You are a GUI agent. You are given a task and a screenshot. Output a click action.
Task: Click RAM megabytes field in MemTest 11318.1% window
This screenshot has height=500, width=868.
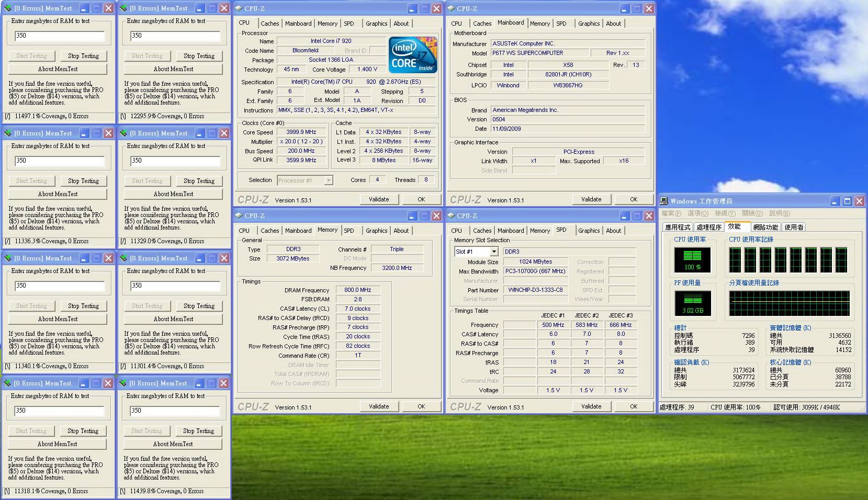[59, 411]
